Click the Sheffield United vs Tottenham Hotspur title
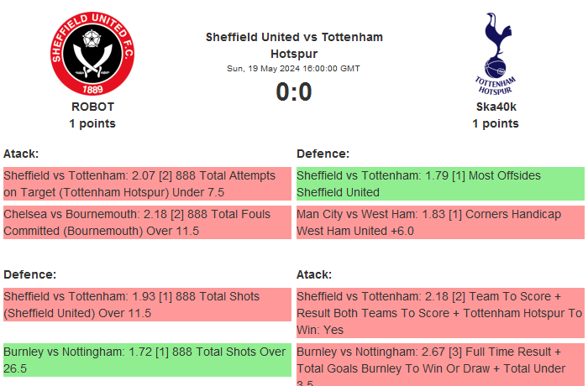Screen dimensions: 588x386 294,45
